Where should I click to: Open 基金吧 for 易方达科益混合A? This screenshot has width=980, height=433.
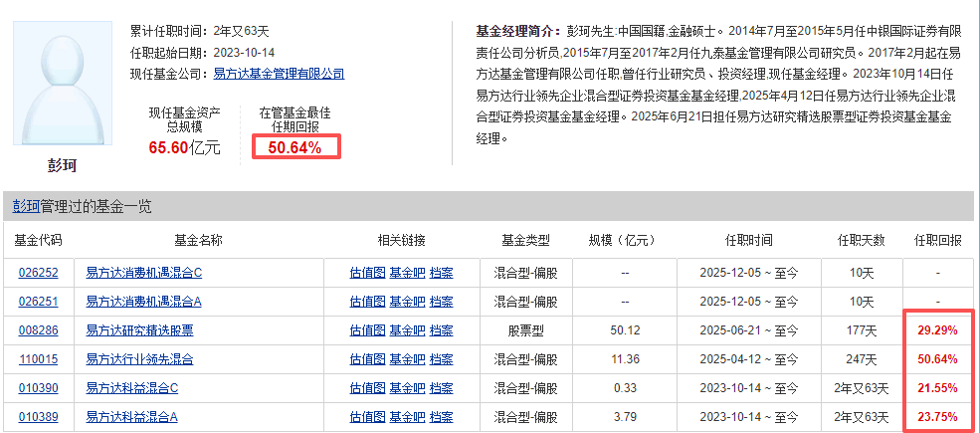point(408,417)
